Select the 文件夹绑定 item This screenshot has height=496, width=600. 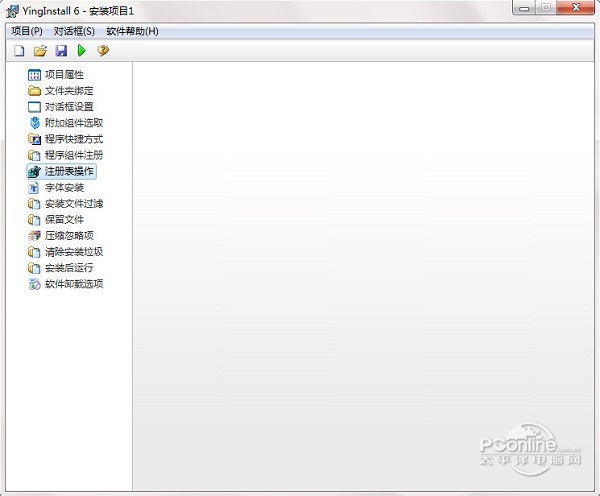[69, 91]
